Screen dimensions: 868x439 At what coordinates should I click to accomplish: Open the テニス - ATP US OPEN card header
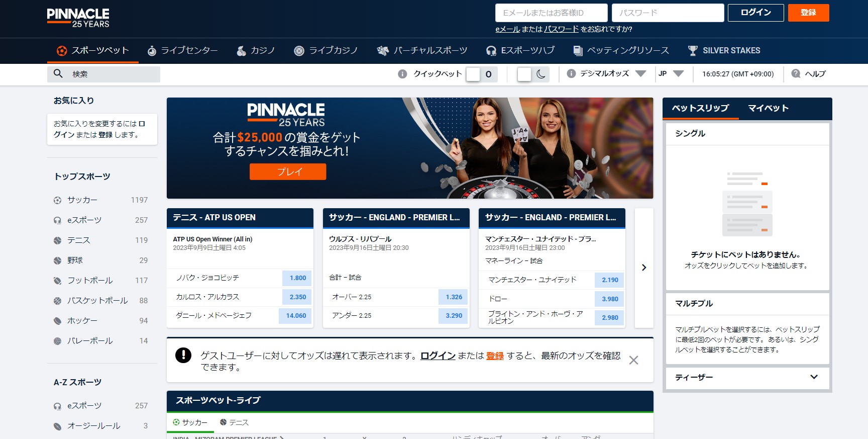(x=240, y=218)
